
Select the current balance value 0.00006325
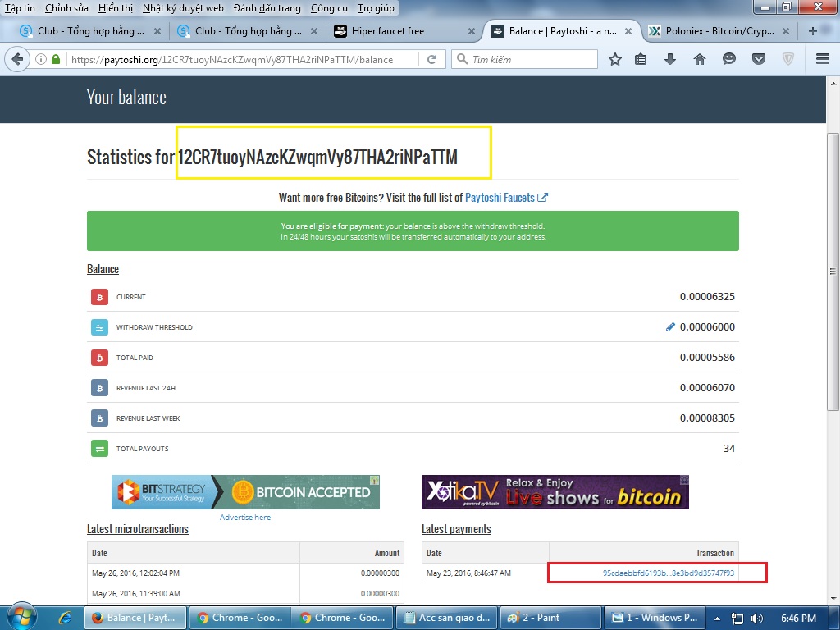click(707, 297)
